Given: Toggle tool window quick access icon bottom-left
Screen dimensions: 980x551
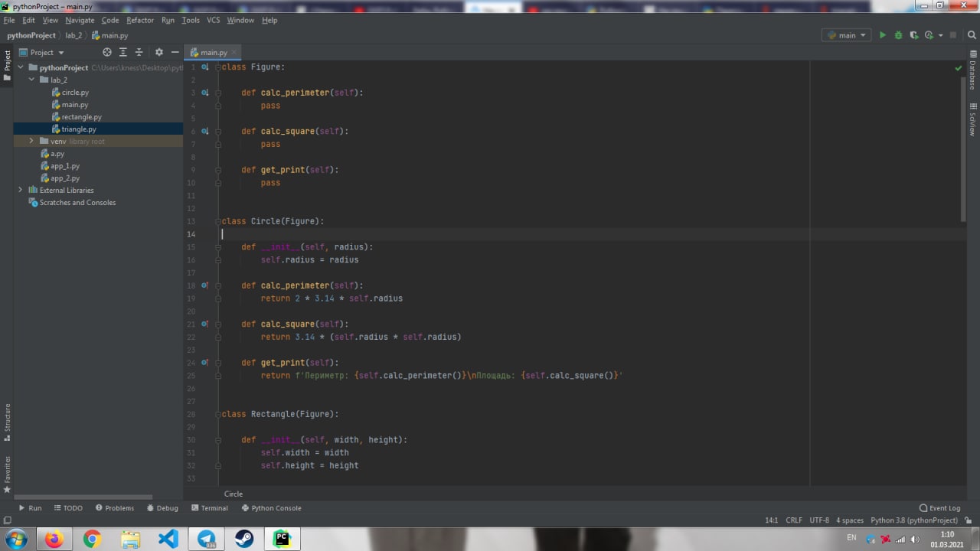Looking at the screenshot, I should [x=7, y=520].
